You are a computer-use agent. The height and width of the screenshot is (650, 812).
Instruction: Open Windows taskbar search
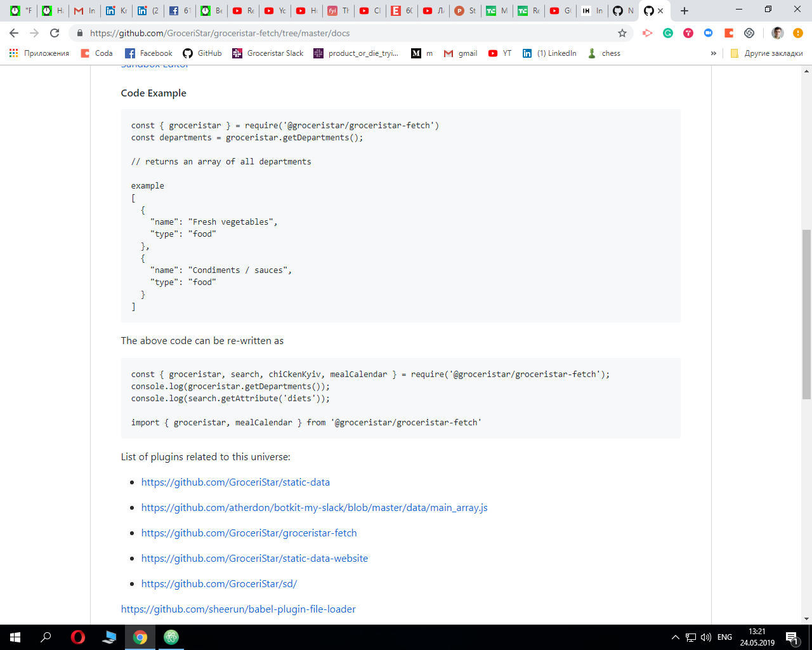pyautogui.click(x=46, y=637)
